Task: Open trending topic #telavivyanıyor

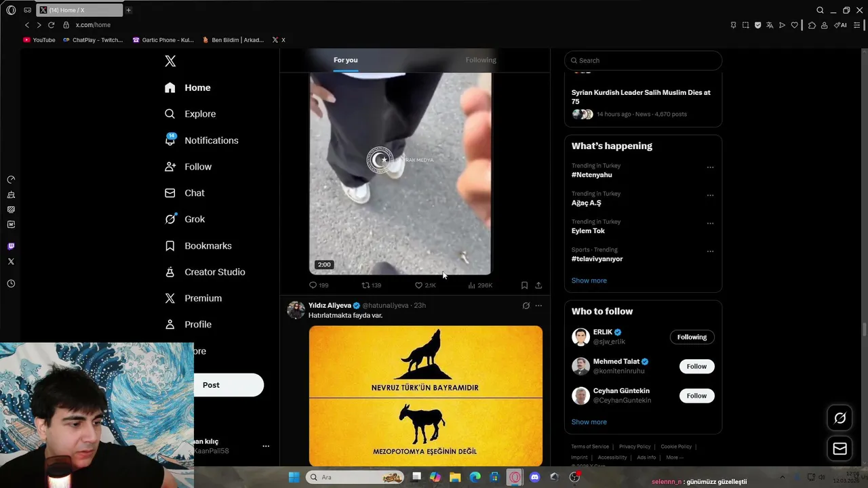Action: pyautogui.click(x=597, y=259)
